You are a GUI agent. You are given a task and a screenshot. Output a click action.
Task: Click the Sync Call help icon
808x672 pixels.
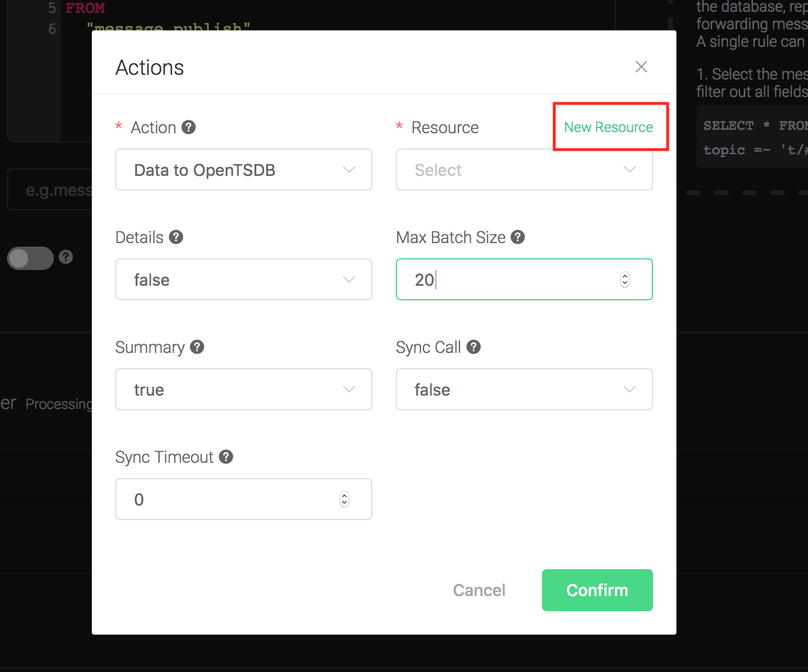[x=474, y=347]
